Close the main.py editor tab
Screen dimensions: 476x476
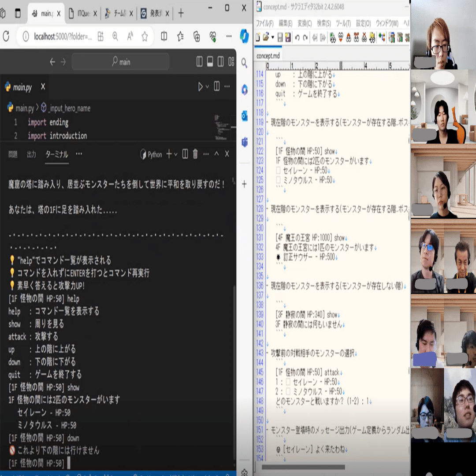coord(43,87)
